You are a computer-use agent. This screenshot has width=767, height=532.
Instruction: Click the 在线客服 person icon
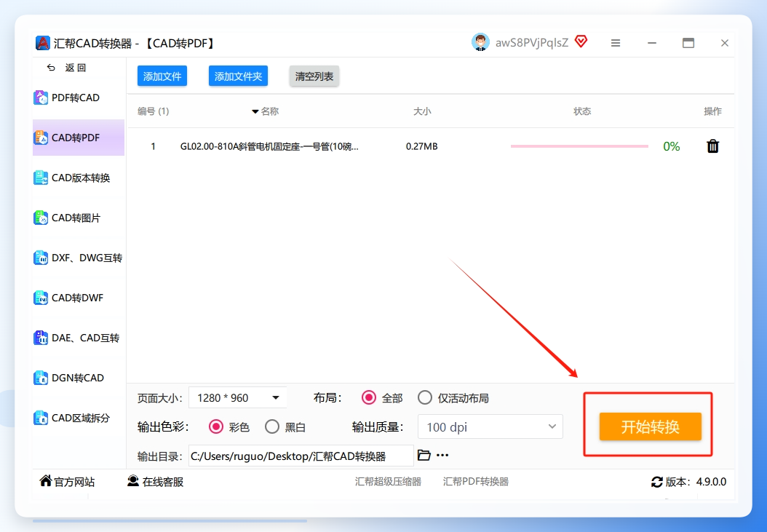pos(133,480)
